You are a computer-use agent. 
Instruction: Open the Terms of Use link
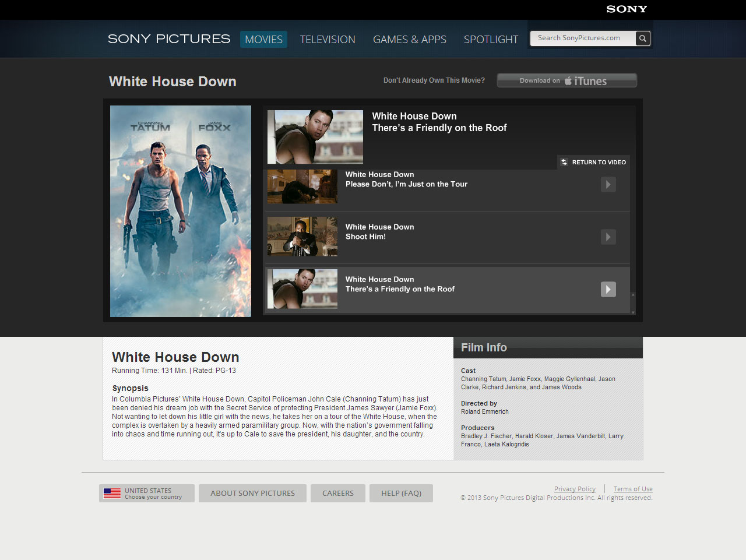click(x=633, y=489)
